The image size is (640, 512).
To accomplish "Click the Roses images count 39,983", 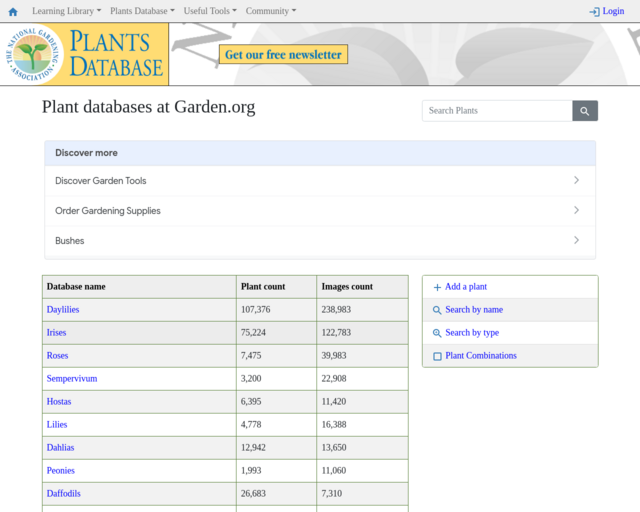I will click(334, 355).
